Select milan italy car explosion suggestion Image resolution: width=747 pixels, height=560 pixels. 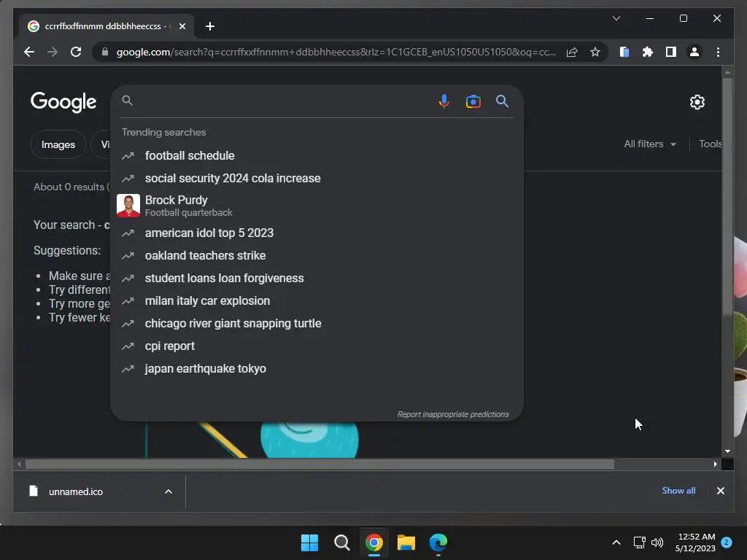tap(317, 301)
